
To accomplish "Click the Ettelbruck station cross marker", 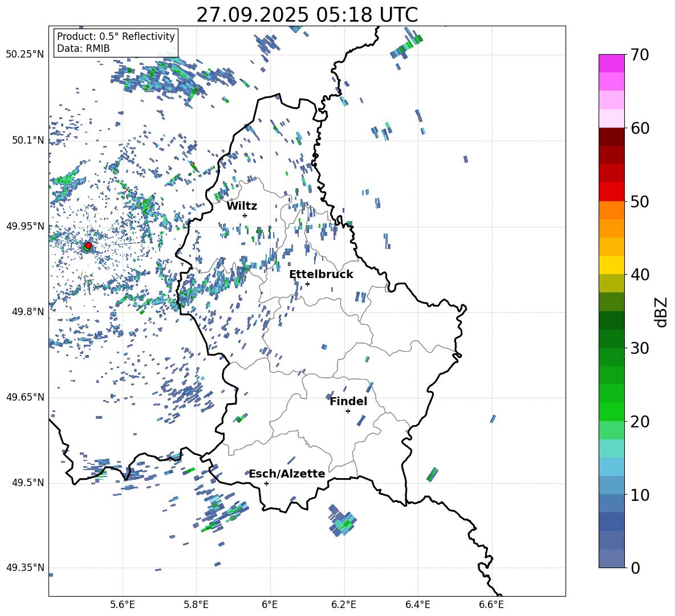I will 307,284.
